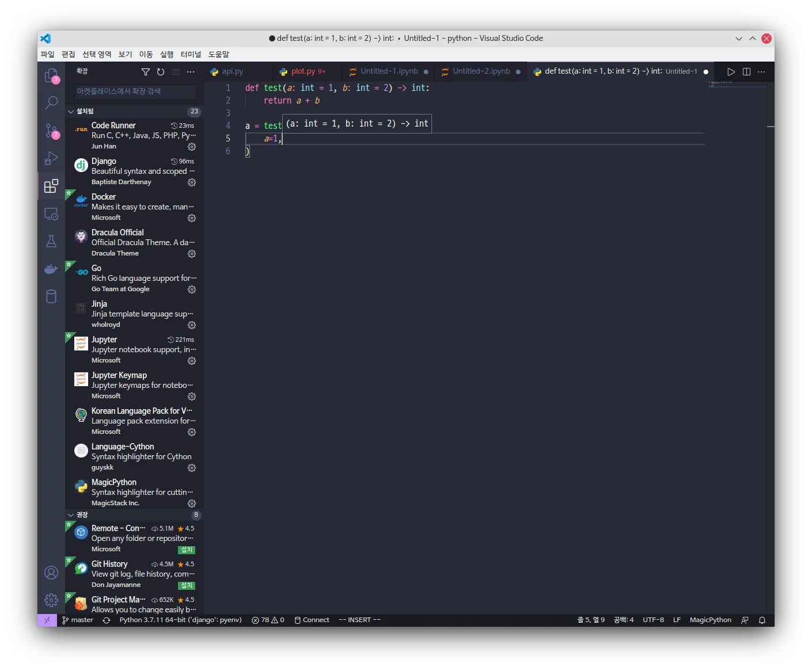
Task: Open the 편집 menu
Action: [69, 54]
